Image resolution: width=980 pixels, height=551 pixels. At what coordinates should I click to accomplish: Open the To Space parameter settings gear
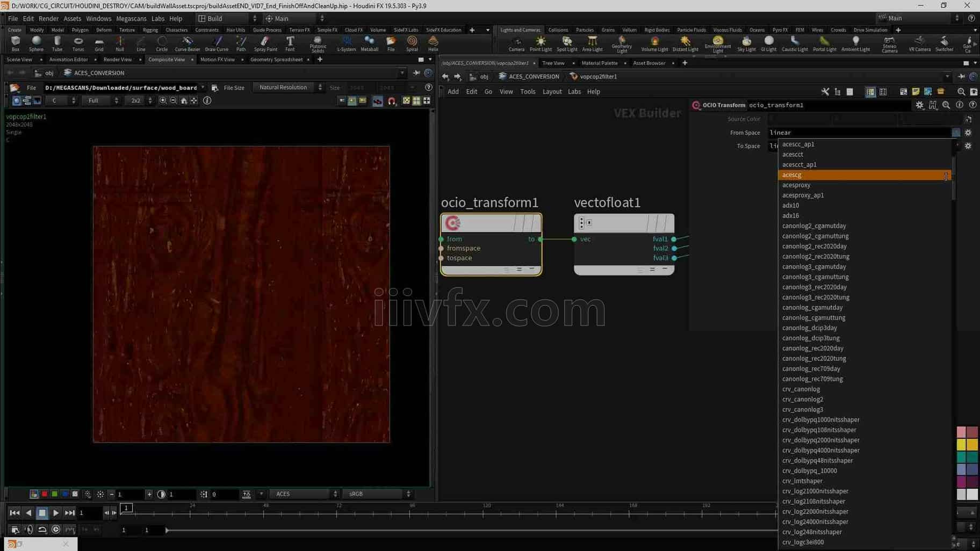point(968,146)
